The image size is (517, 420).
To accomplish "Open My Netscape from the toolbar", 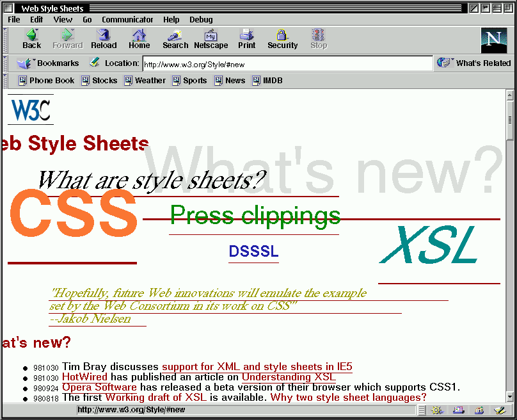I will (x=211, y=39).
